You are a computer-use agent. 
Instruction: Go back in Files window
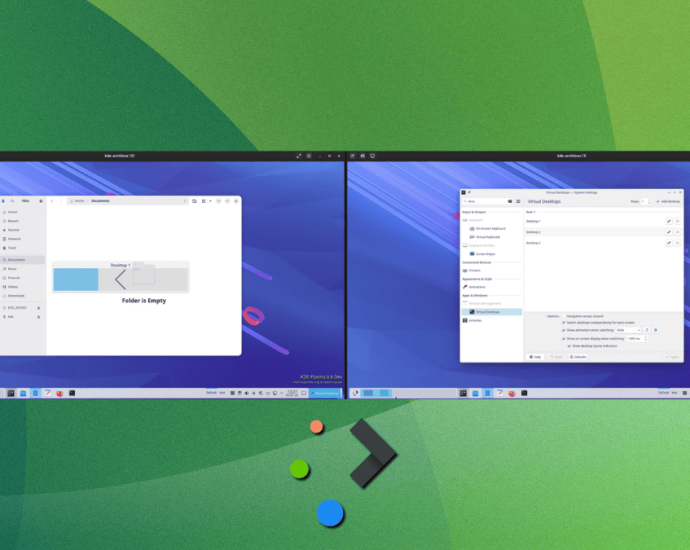(52, 201)
